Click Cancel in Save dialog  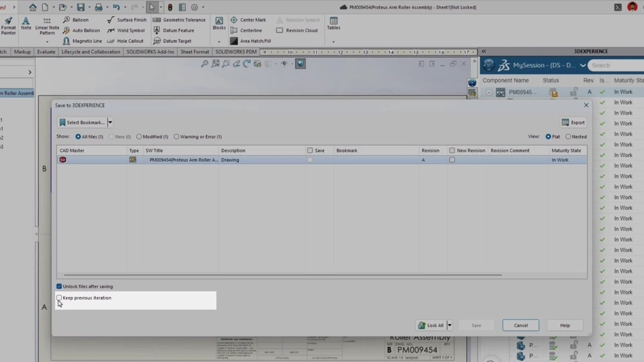521,325
